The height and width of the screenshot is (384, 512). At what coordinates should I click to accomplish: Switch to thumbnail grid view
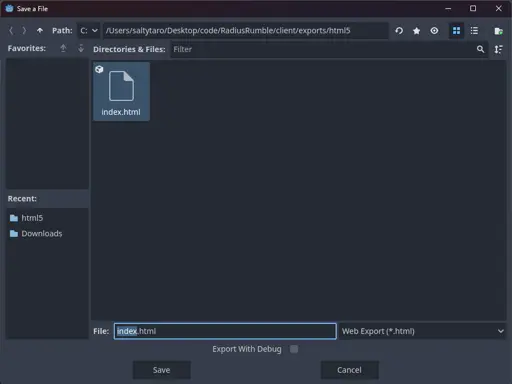point(456,31)
